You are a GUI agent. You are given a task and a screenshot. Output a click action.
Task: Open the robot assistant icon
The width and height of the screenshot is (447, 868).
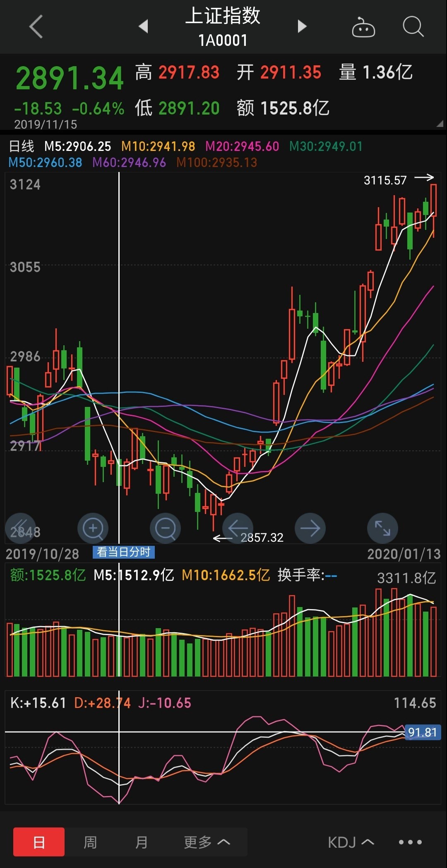click(363, 27)
